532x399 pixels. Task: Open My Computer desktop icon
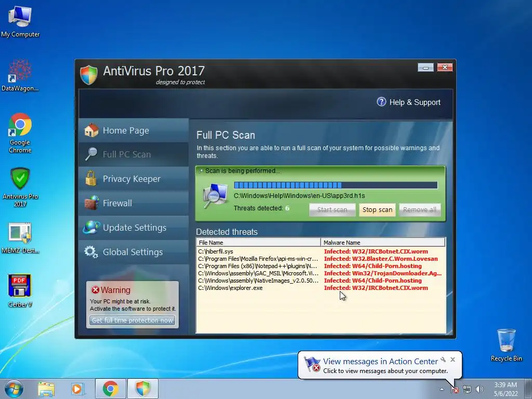coord(20,21)
